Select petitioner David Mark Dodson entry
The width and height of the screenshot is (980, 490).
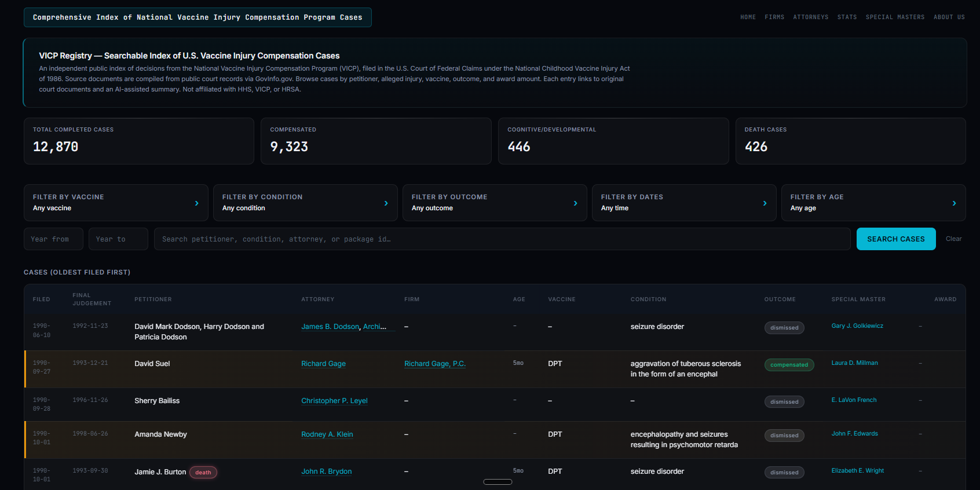pos(199,332)
